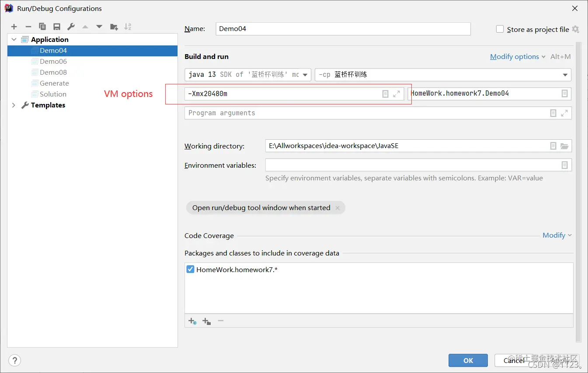Screen dimensions: 588x373
Task: Open gear settings beside Store as project file
Action: coord(575,29)
